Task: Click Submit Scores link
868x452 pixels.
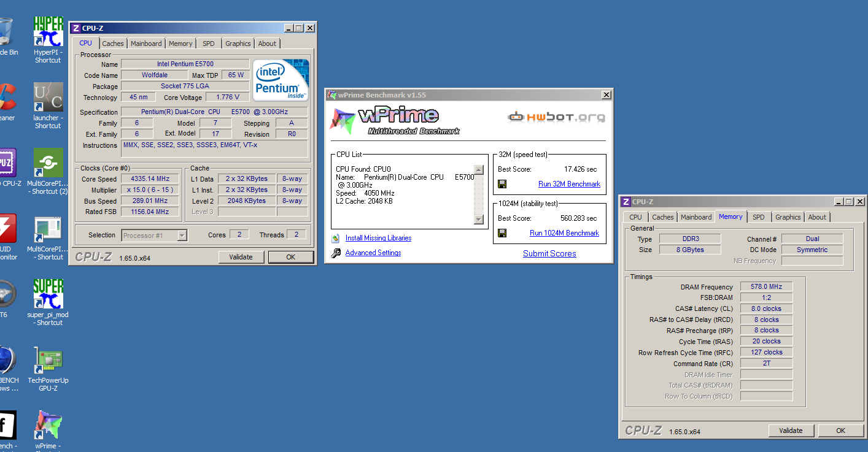Action: 549,253
